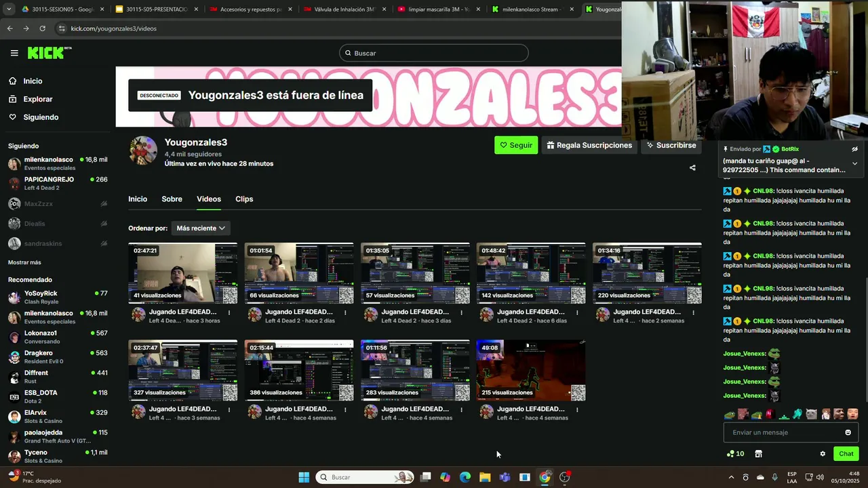Screen dimensions: 868x488
Task: Switch to the Clips channel tab
Action: point(244,199)
